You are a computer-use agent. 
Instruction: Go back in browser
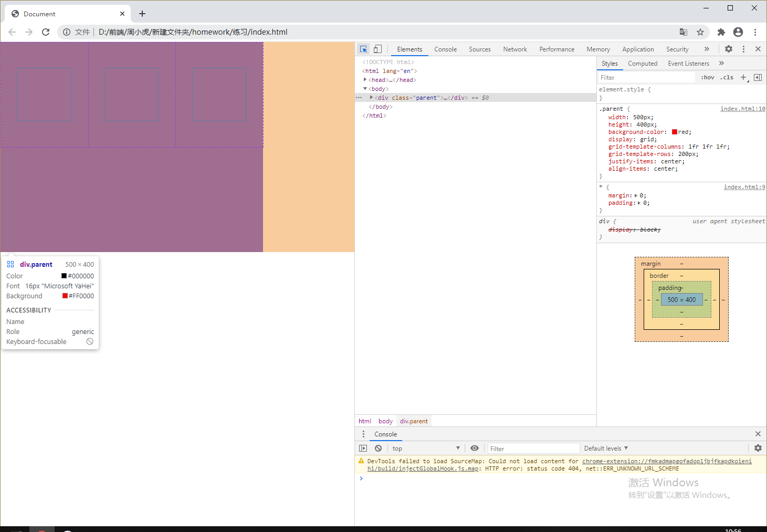point(12,32)
